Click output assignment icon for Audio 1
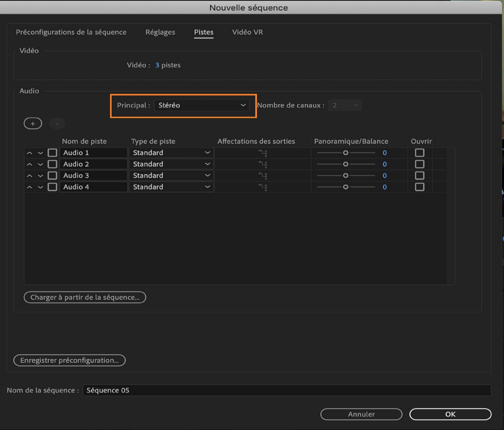 (263, 153)
